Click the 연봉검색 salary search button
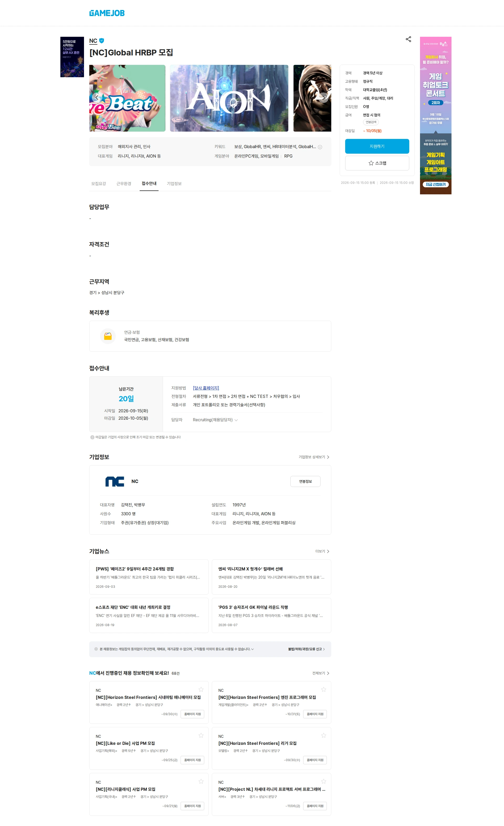This screenshot has height=826, width=504. tap(371, 122)
